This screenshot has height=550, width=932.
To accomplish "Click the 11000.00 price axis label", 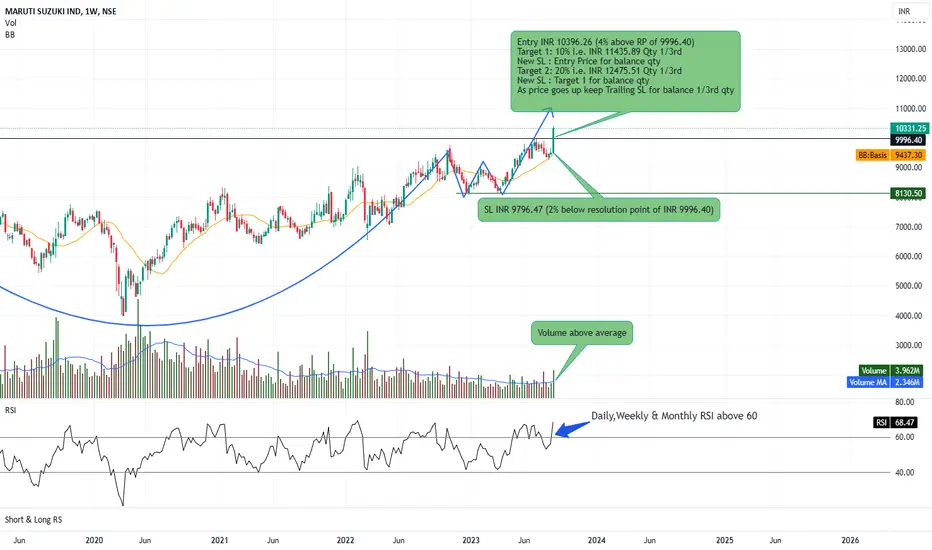I will [911, 109].
